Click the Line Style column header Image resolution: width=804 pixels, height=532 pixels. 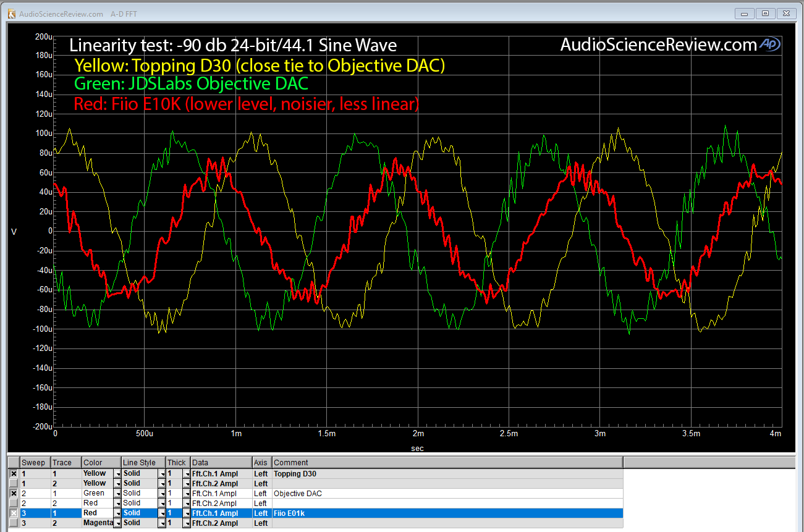coord(143,462)
